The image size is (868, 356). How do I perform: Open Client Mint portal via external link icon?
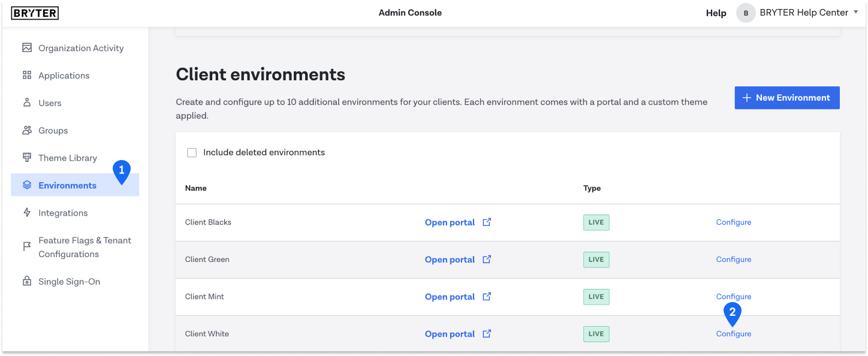486,296
